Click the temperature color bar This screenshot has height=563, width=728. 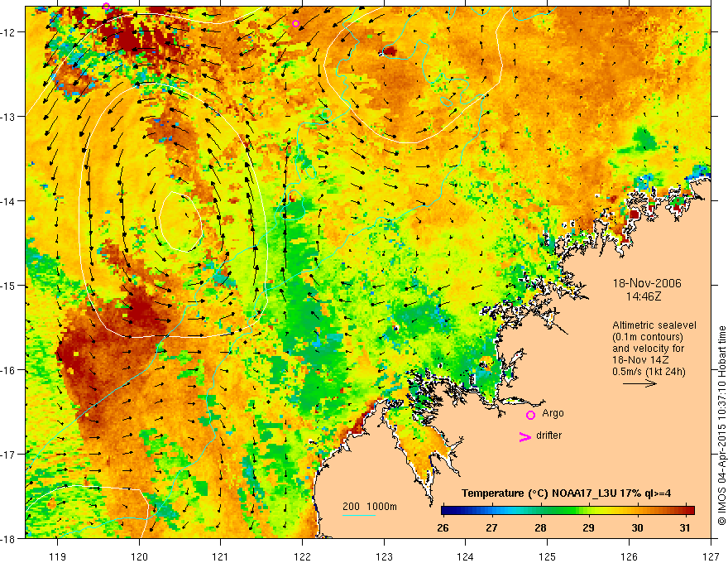(568, 510)
